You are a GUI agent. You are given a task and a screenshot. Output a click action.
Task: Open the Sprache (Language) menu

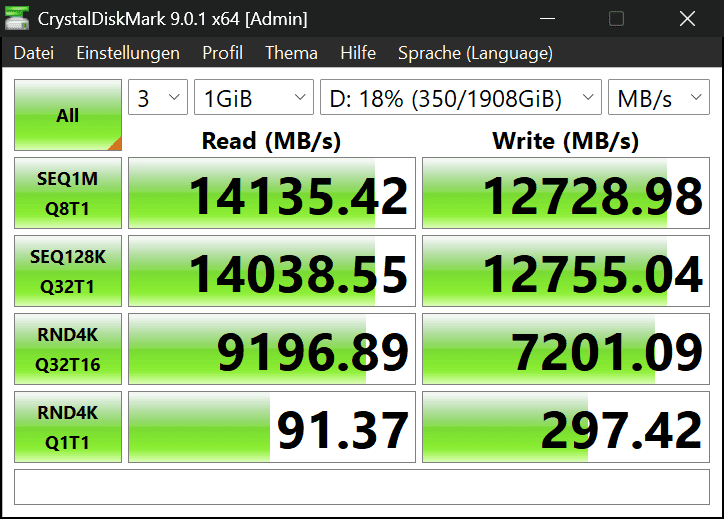tap(475, 53)
